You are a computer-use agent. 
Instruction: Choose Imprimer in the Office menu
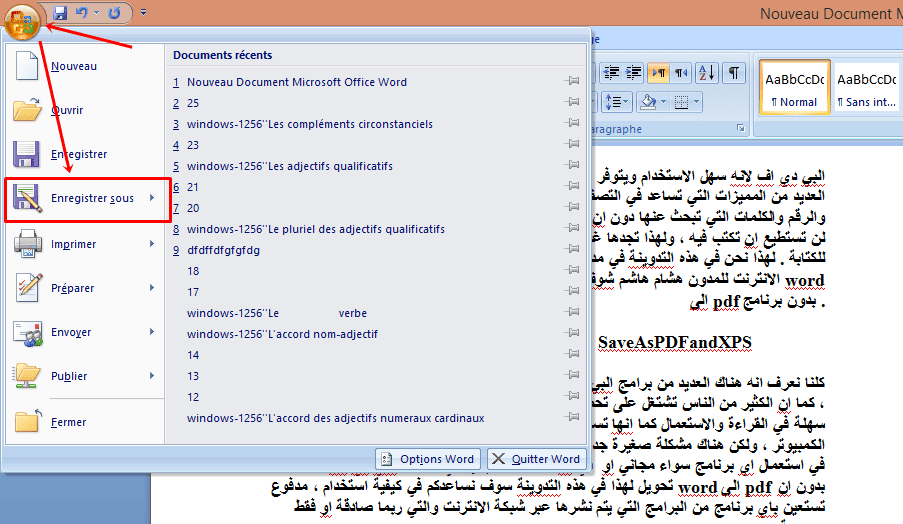[85, 244]
